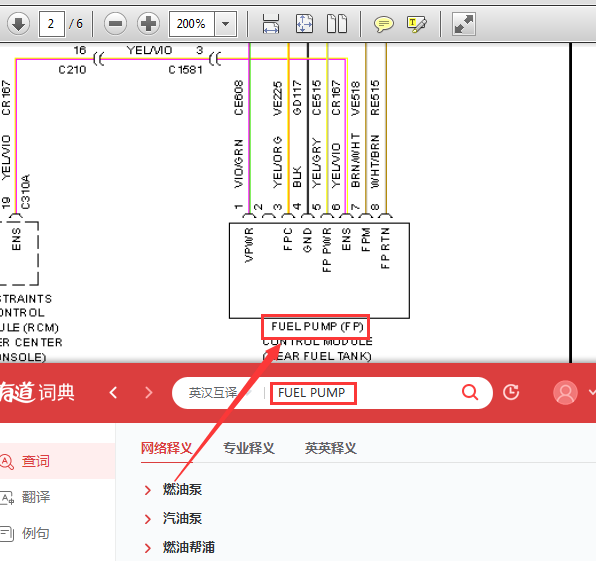Click the zoom in plus button
The width and height of the screenshot is (596, 561).
point(148,24)
